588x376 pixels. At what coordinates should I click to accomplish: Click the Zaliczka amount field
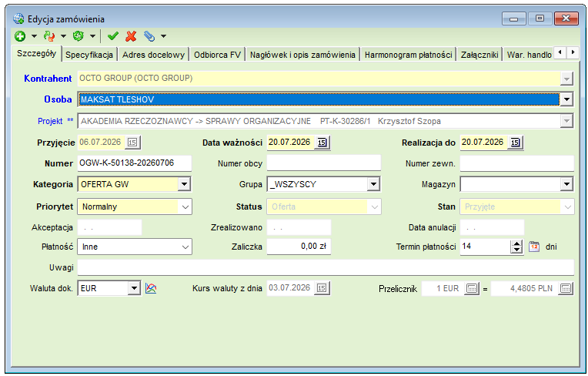299,247
